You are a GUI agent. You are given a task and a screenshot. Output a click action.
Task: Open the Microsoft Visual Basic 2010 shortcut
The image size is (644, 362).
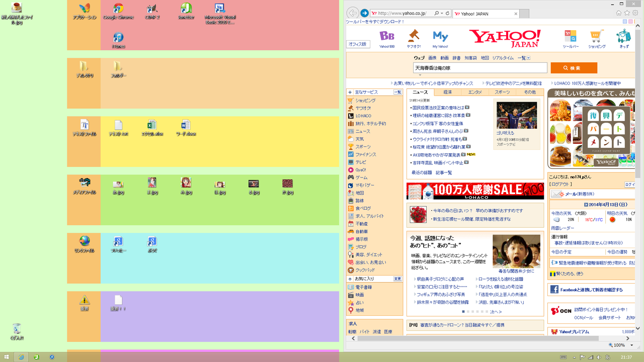point(220,14)
